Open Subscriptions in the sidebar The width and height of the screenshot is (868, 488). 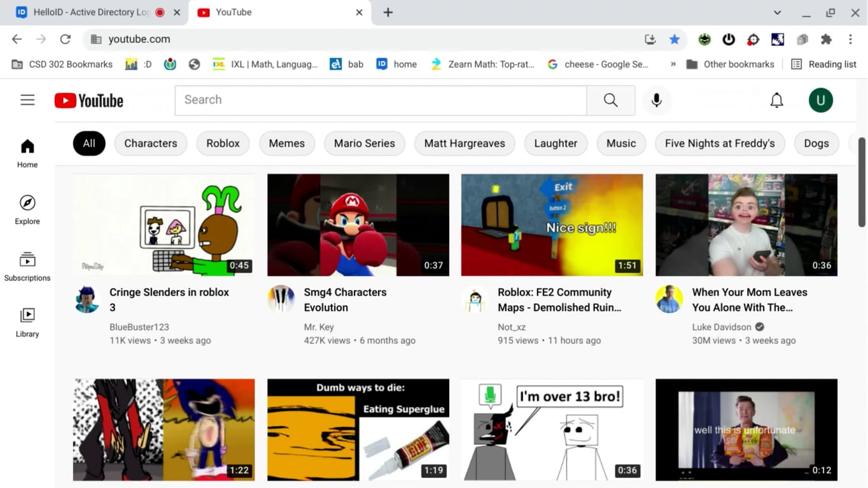point(27,266)
